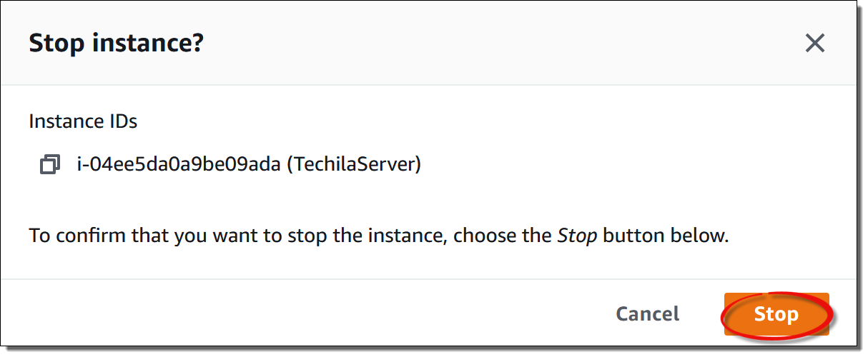Cancel stopping the instance
Screen dimensions: 868x357
pos(647,314)
